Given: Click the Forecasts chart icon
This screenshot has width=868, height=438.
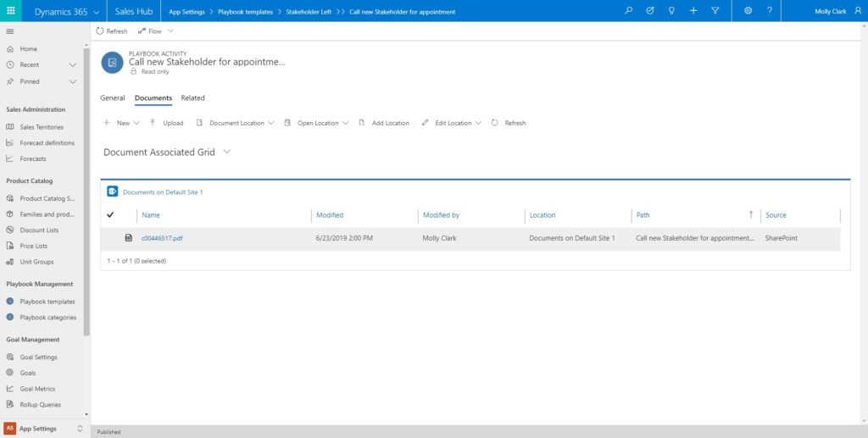Looking at the screenshot, I should [9, 158].
